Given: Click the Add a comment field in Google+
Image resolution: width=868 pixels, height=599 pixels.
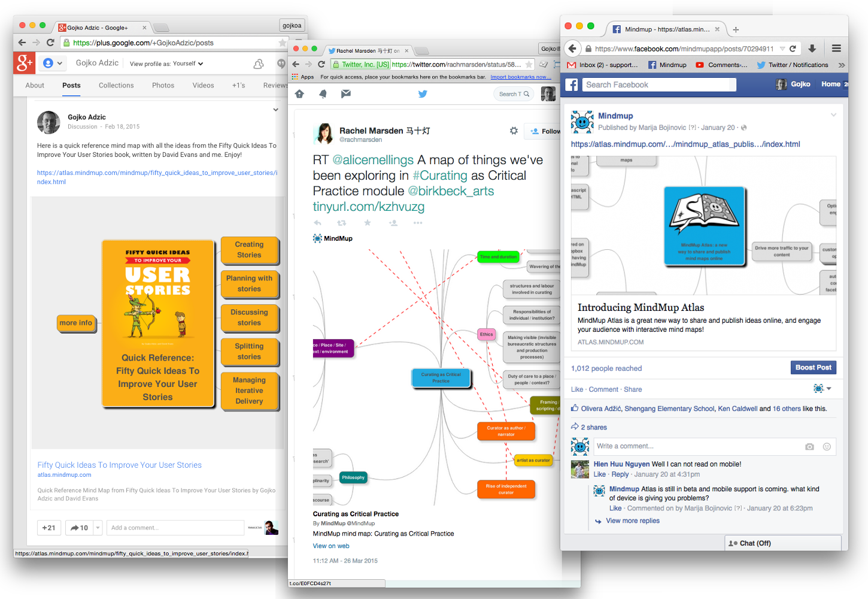Looking at the screenshot, I should pyautogui.click(x=175, y=528).
